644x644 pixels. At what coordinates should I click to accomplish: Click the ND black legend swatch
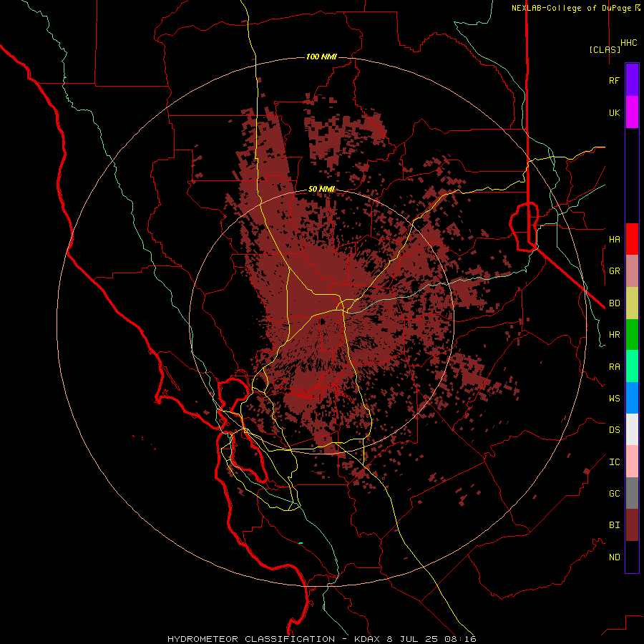(x=632, y=557)
